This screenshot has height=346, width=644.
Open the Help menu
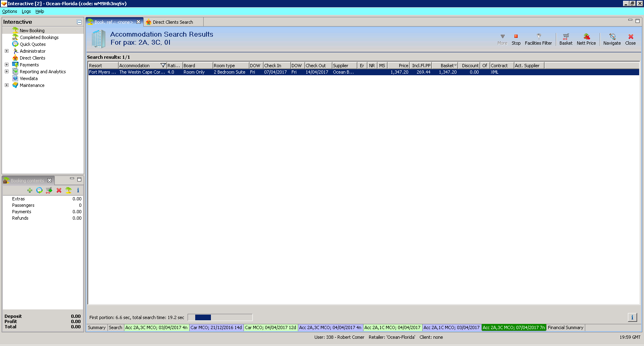pos(40,11)
